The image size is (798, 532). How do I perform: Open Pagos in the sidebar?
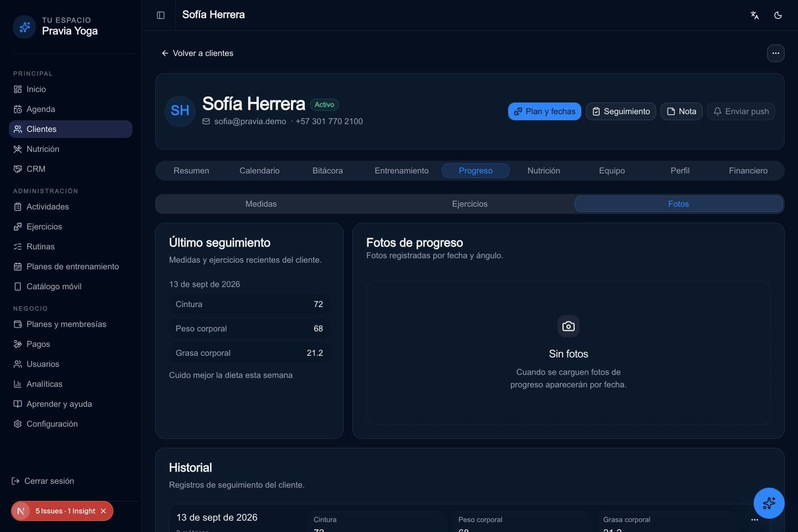(x=70, y=344)
